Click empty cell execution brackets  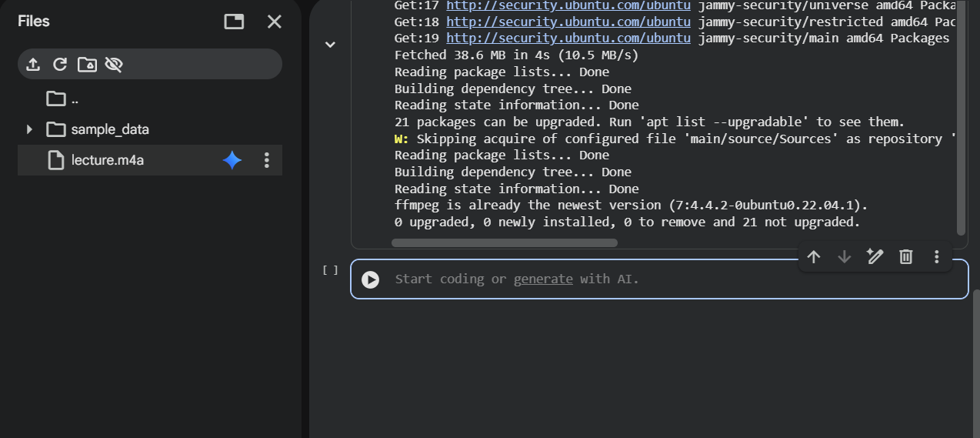pyautogui.click(x=330, y=270)
